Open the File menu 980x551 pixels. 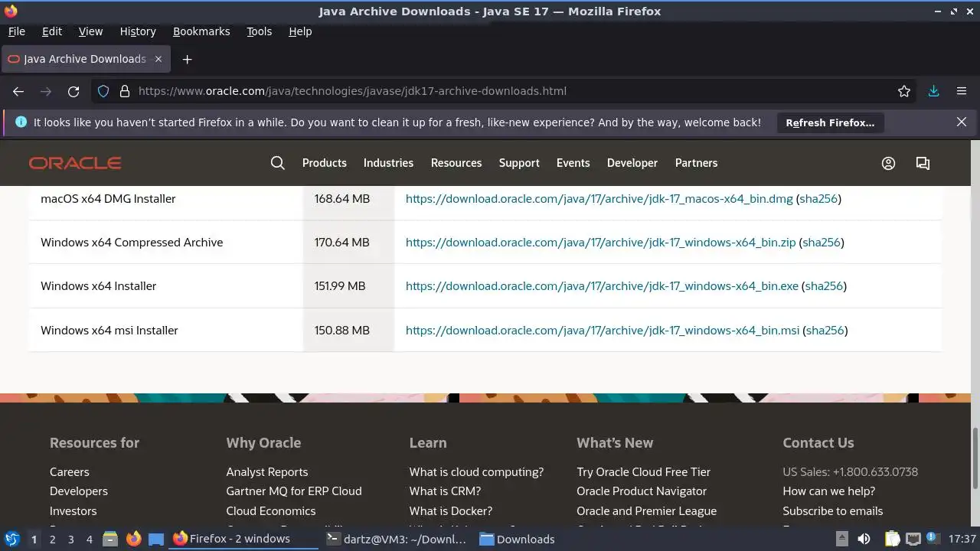(x=16, y=31)
